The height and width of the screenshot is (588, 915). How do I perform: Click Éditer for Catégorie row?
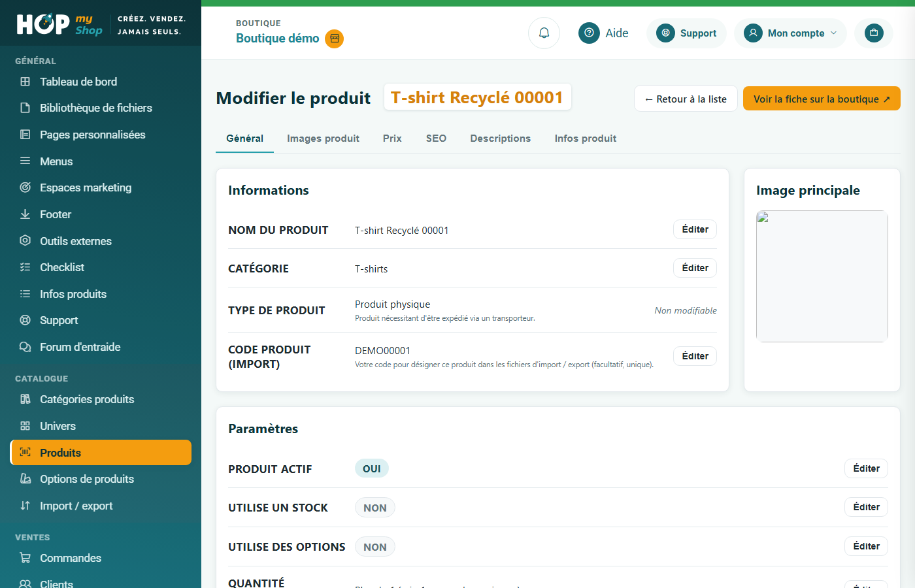point(695,268)
